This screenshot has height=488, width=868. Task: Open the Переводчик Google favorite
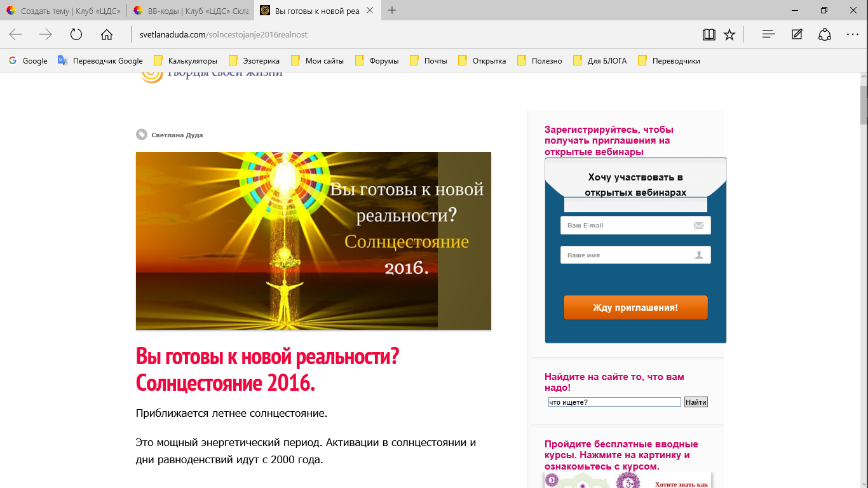[x=100, y=61]
